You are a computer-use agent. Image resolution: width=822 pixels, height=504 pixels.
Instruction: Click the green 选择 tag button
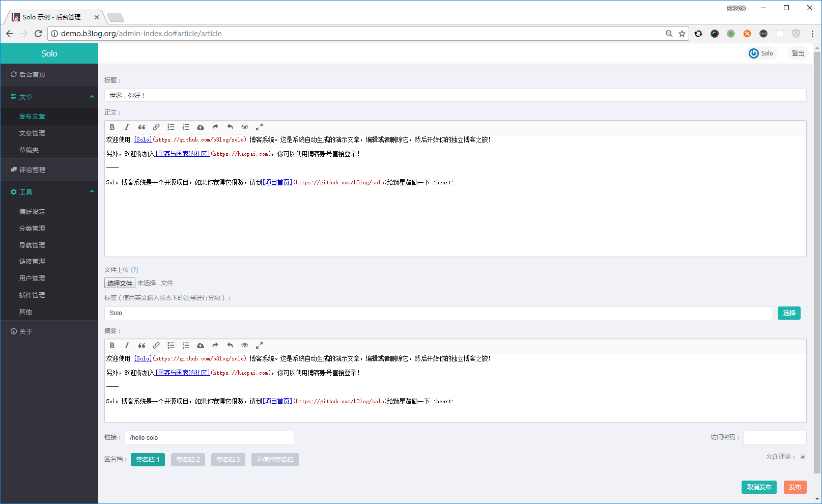point(789,313)
